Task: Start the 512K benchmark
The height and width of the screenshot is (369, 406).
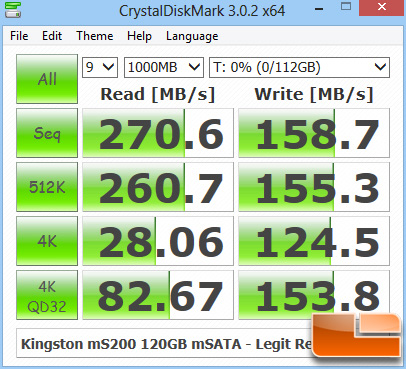Action: coord(47,187)
